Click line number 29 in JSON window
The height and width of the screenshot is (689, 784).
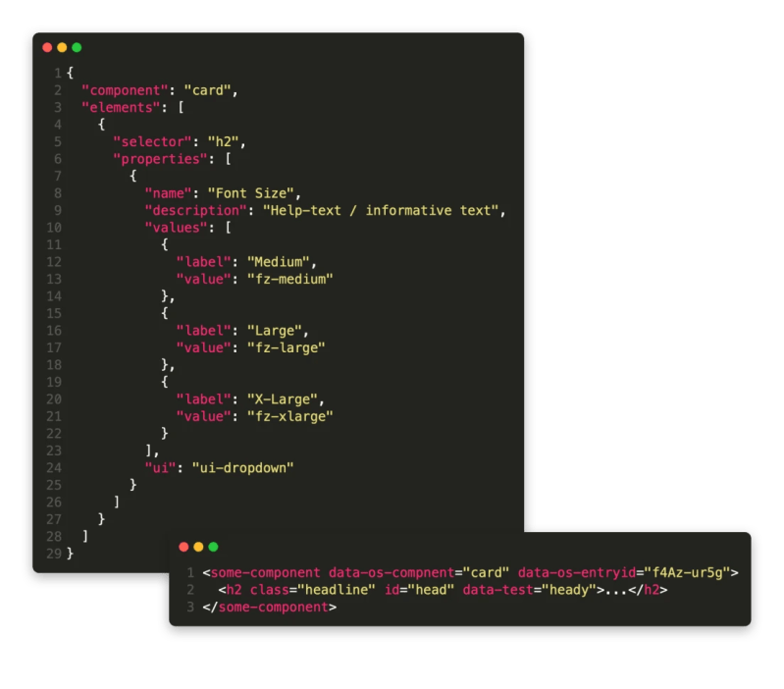(54, 554)
